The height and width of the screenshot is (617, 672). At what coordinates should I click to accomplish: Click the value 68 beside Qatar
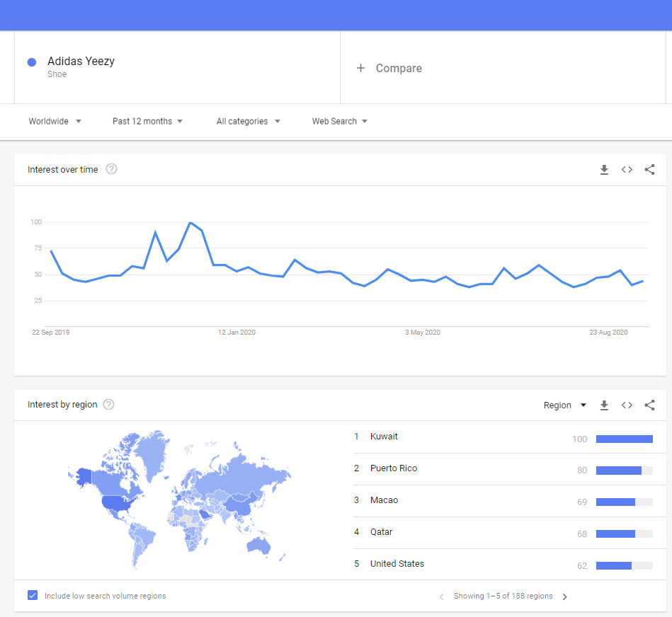point(582,534)
